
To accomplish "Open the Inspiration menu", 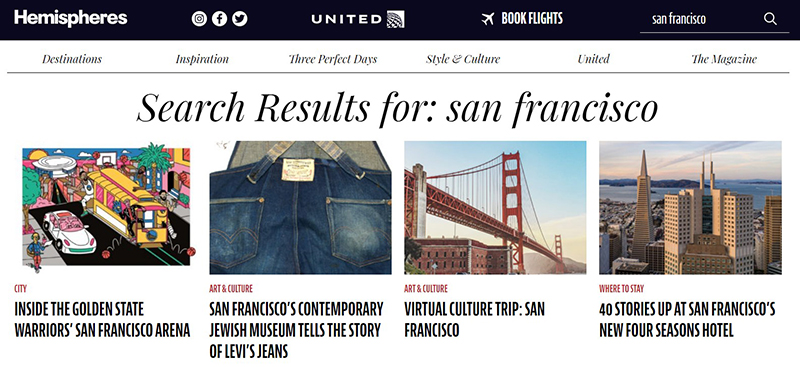I will click(x=202, y=59).
